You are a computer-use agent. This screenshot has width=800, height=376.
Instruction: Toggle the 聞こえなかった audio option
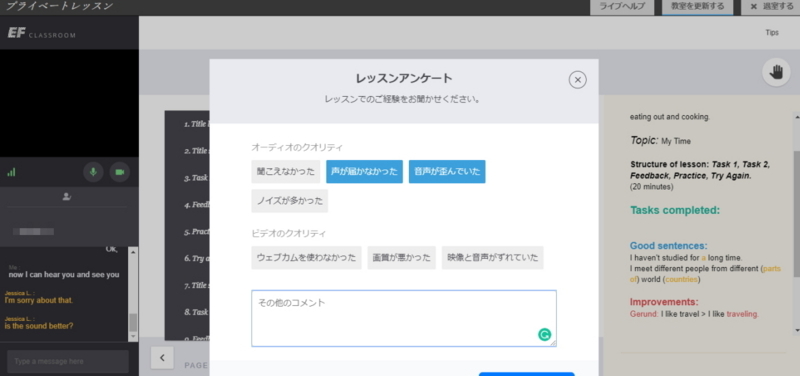[286, 171]
